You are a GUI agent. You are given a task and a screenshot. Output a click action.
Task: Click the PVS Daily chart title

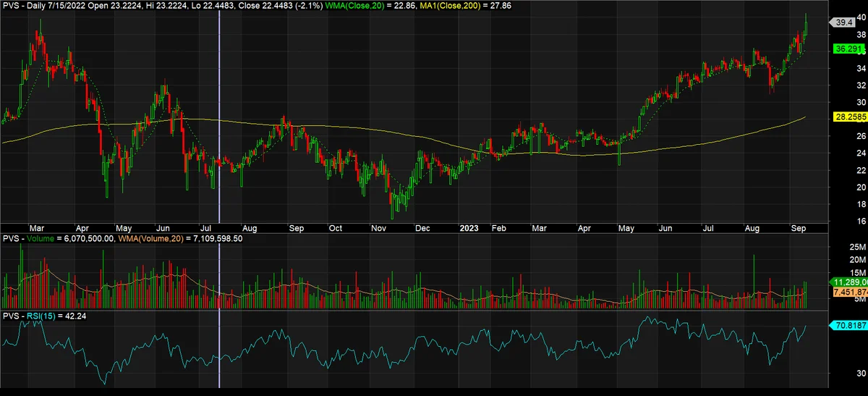coord(24,5)
